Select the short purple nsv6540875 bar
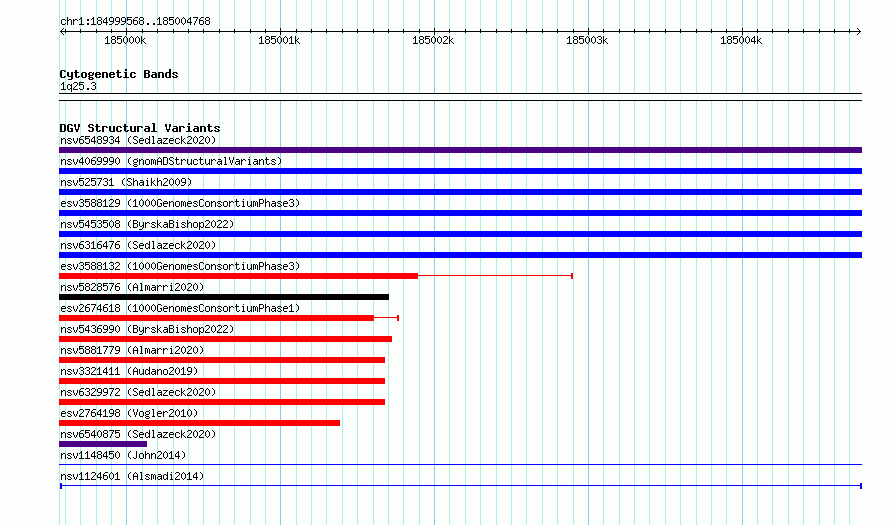890x525 pixels. pos(103,444)
